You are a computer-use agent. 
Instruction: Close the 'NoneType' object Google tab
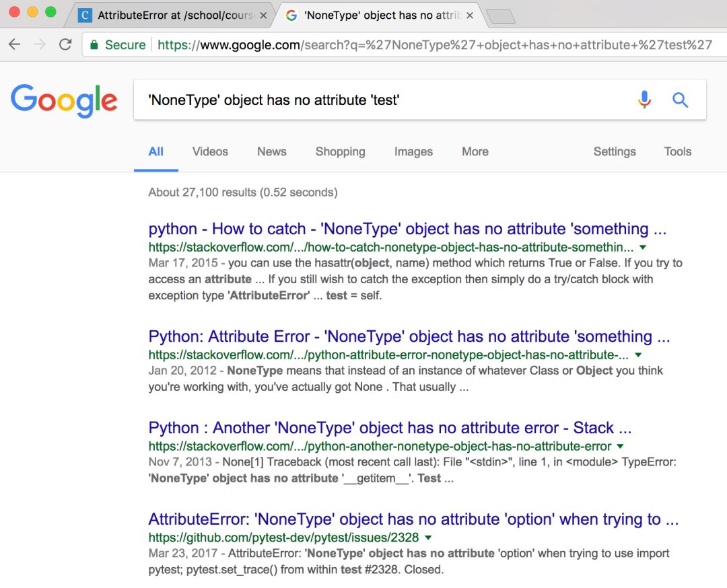point(470,15)
